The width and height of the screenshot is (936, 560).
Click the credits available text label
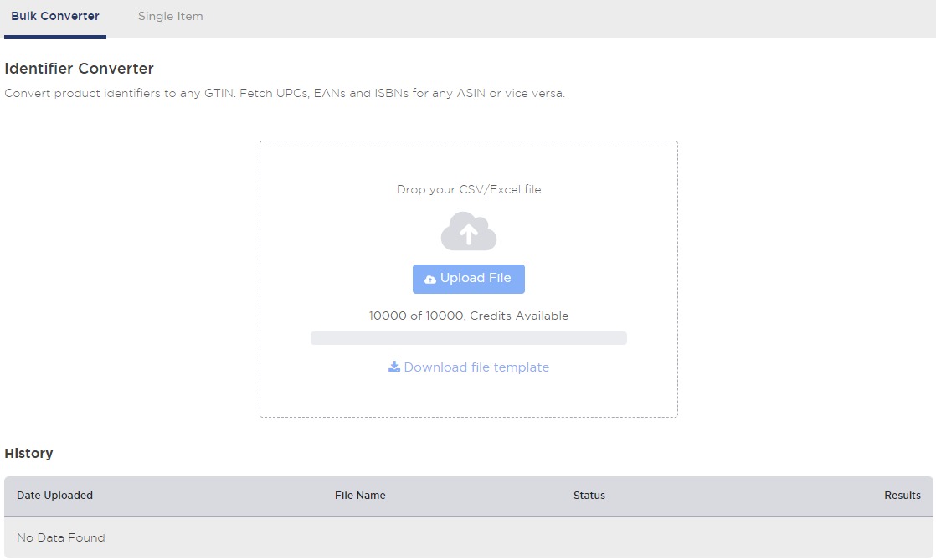pos(468,316)
